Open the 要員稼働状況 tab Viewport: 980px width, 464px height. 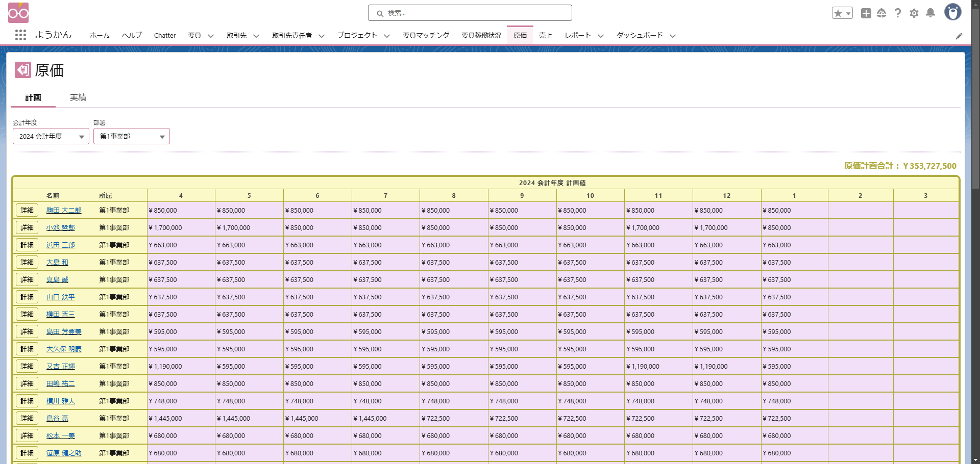coord(481,35)
